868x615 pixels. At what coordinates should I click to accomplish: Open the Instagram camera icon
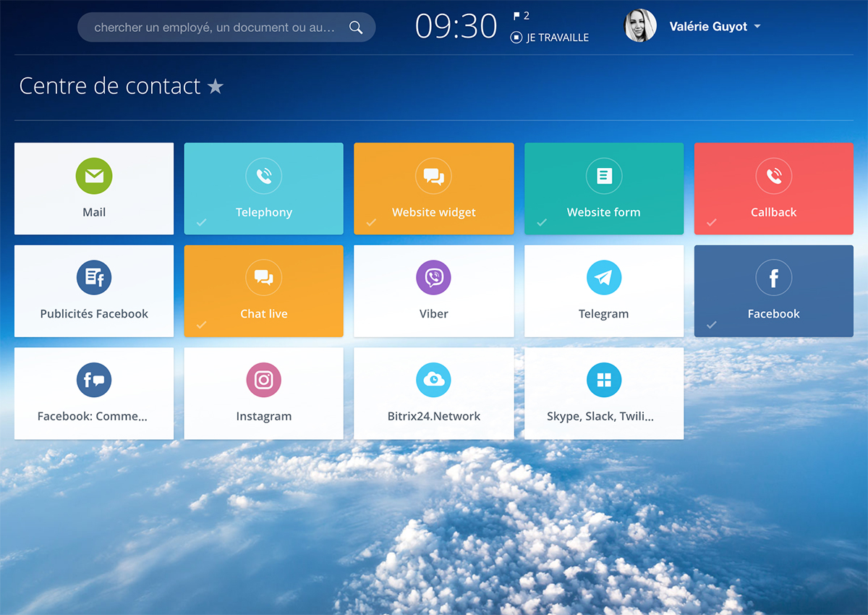click(x=263, y=380)
